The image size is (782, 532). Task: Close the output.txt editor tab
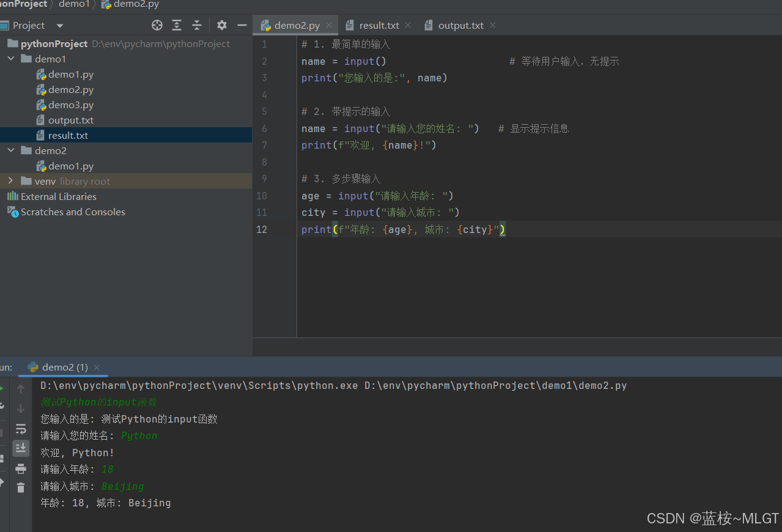click(x=492, y=25)
